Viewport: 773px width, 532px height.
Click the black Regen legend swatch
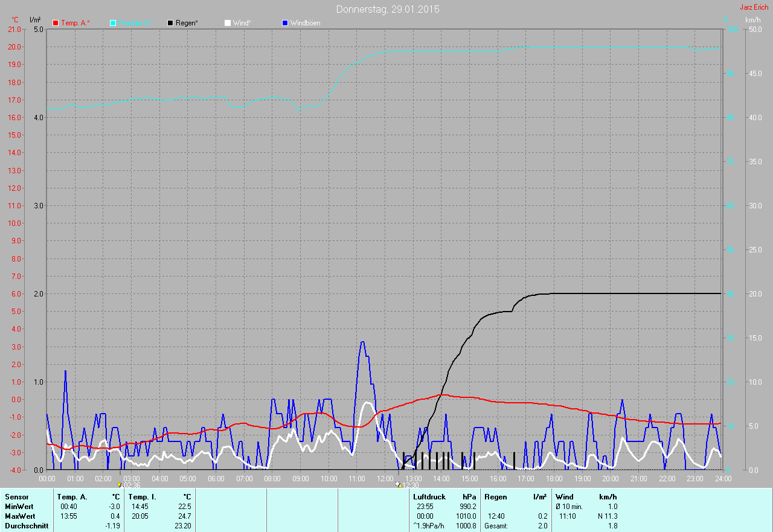pos(170,23)
